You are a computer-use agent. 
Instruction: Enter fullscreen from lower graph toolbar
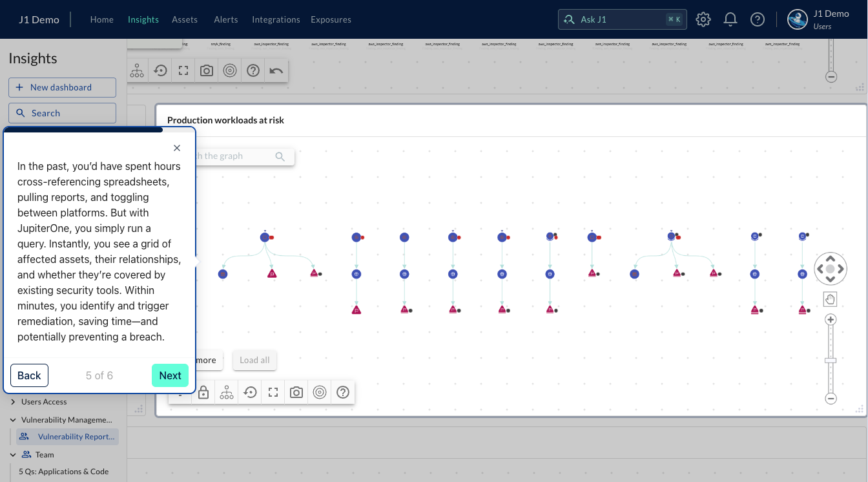coord(273,392)
